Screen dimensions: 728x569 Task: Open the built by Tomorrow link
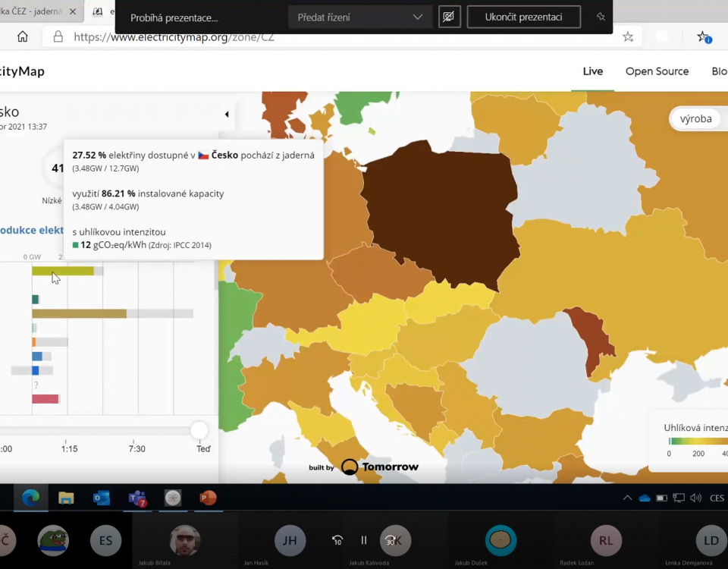[x=363, y=467]
